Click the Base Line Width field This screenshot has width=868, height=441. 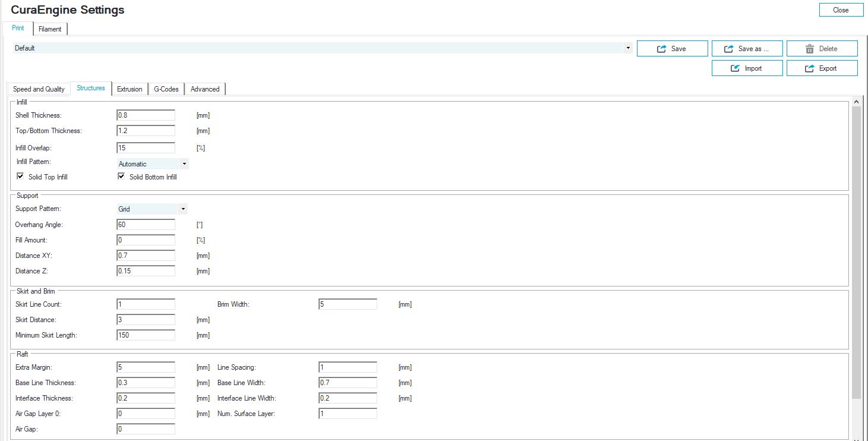click(348, 383)
